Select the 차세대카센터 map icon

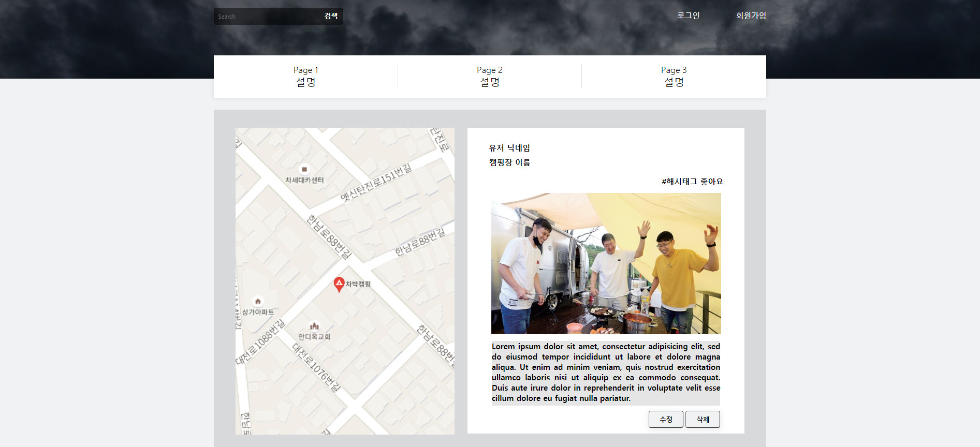[304, 169]
